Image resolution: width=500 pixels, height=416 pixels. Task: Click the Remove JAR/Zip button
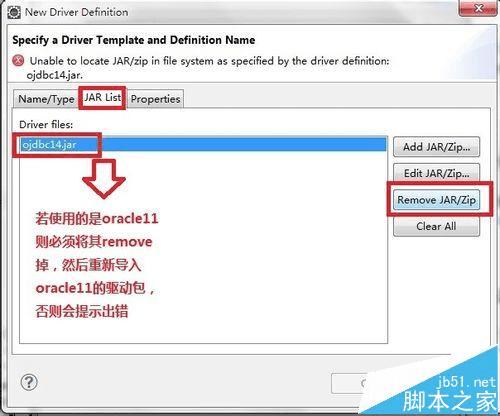click(436, 200)
